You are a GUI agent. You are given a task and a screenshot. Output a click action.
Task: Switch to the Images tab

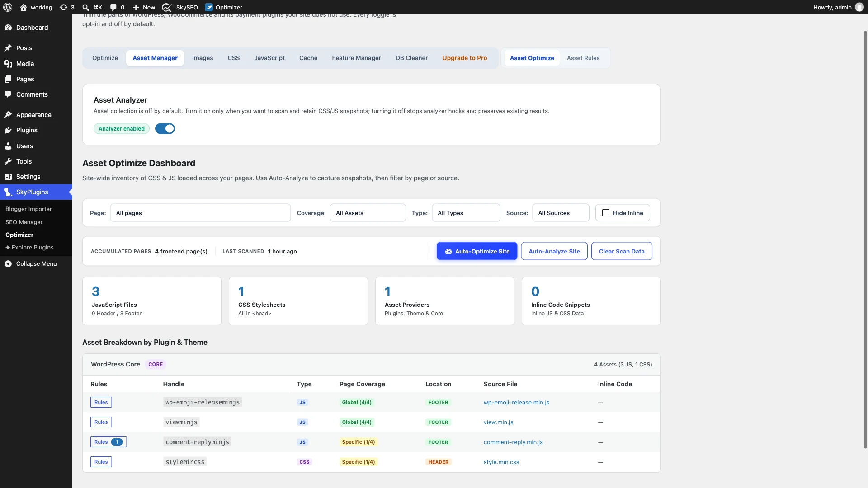203,58
